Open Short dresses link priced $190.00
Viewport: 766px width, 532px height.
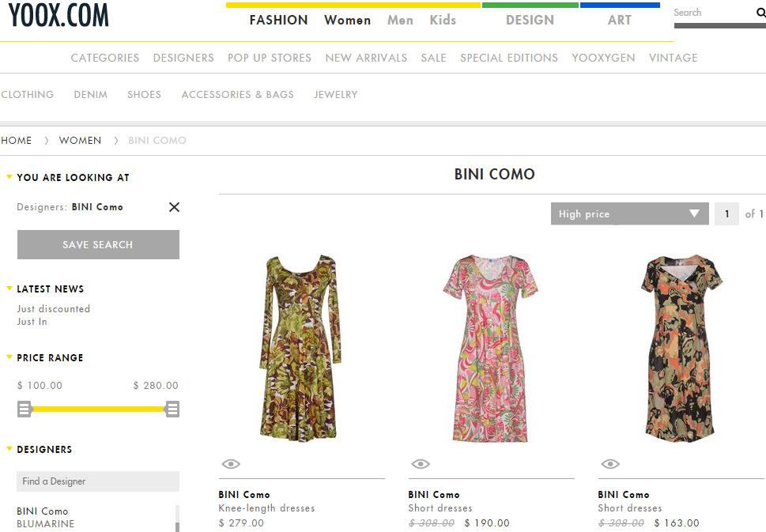440,508
